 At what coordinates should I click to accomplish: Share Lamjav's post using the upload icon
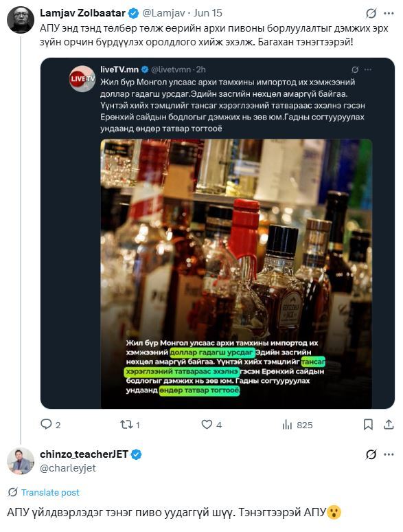coord(389,425)
